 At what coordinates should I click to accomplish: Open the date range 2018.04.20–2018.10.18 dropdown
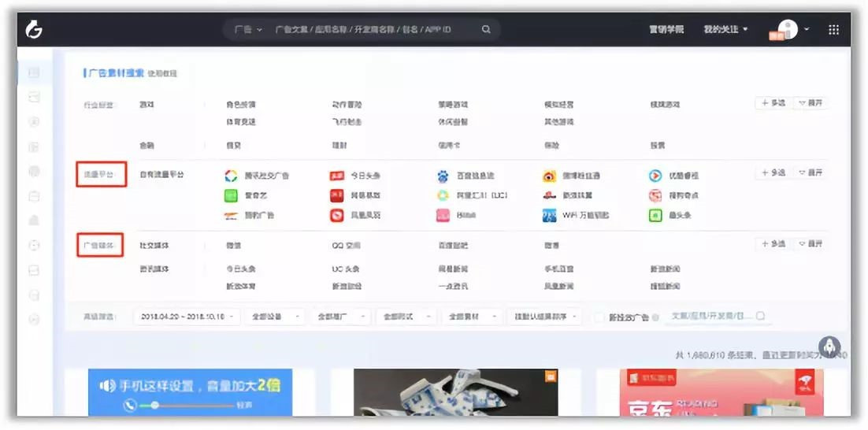(x=187, y=317)
